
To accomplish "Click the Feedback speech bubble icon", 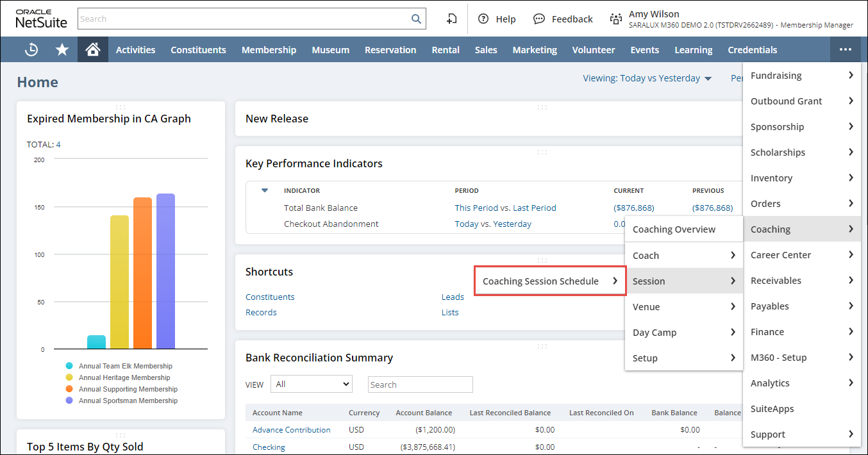I will (x=540, y=19).
